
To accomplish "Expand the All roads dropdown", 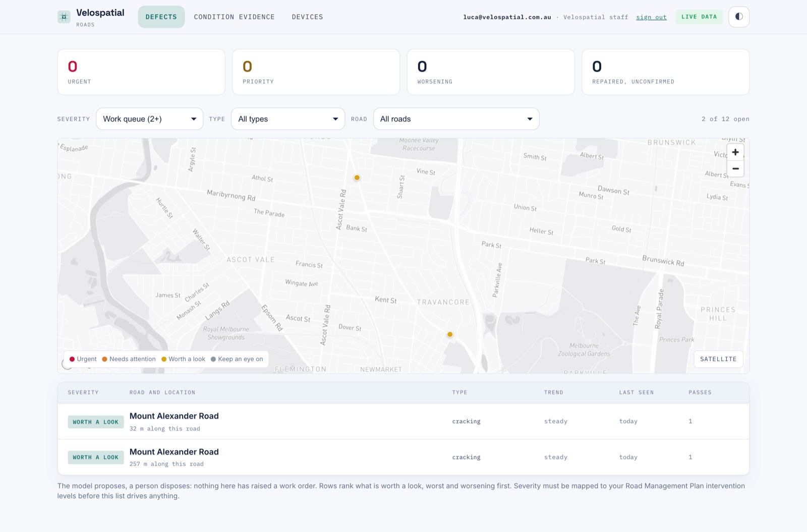I will [x=456, y=119].
